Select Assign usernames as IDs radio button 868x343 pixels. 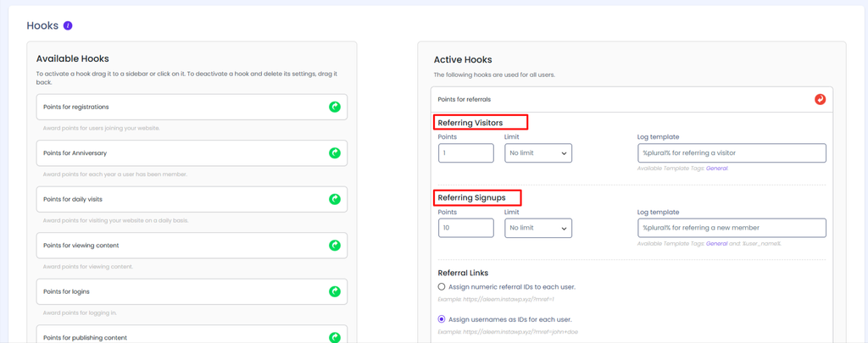[441, 319]
